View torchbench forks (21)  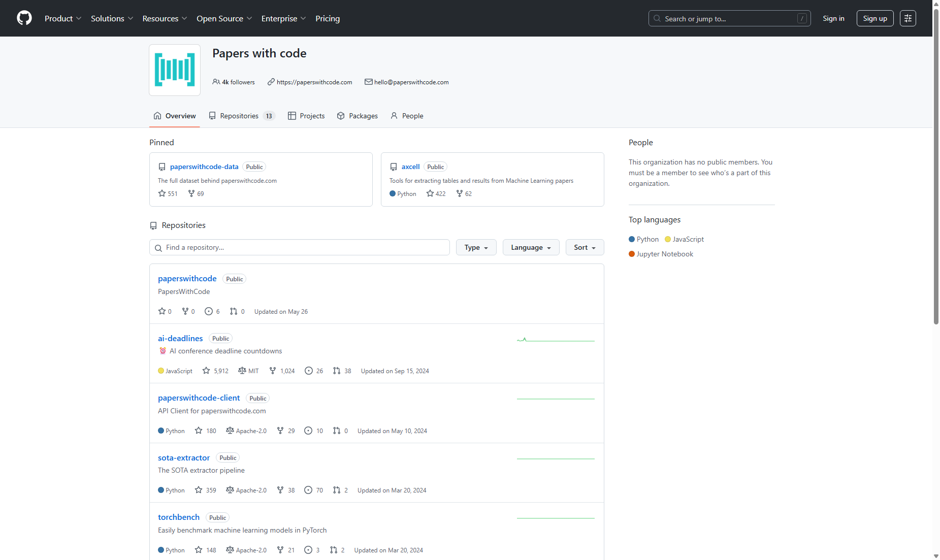point(286,550)
